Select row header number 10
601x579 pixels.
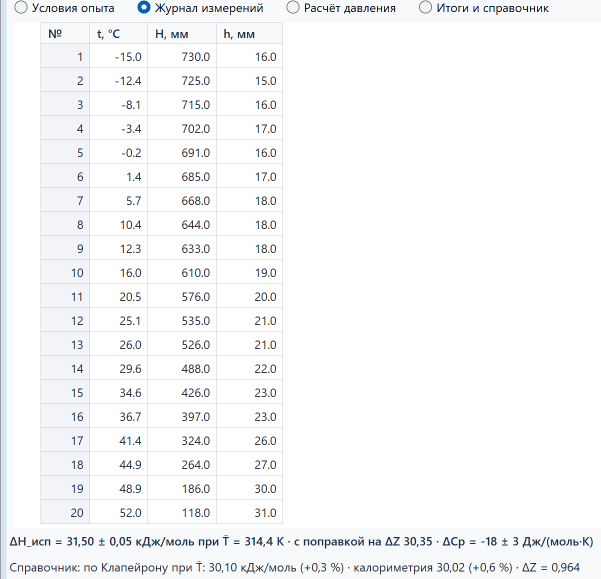pos(65,272)
